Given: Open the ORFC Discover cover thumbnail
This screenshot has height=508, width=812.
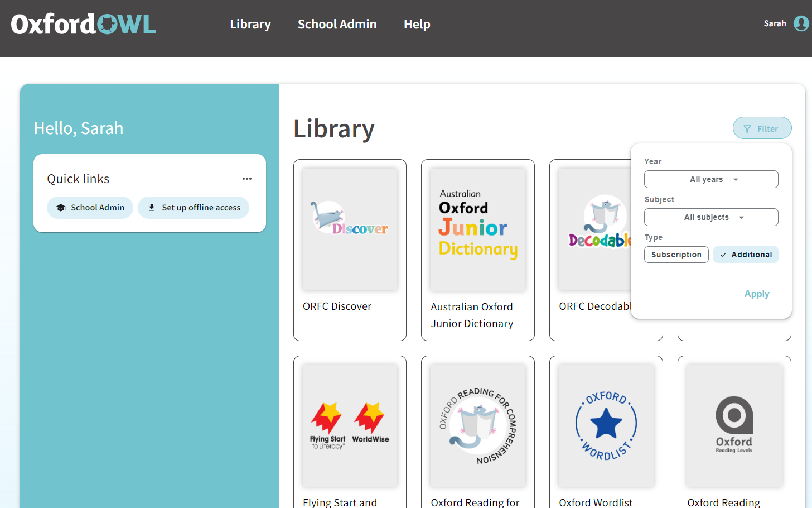Looking at the screenshot, I should [350, 229].
